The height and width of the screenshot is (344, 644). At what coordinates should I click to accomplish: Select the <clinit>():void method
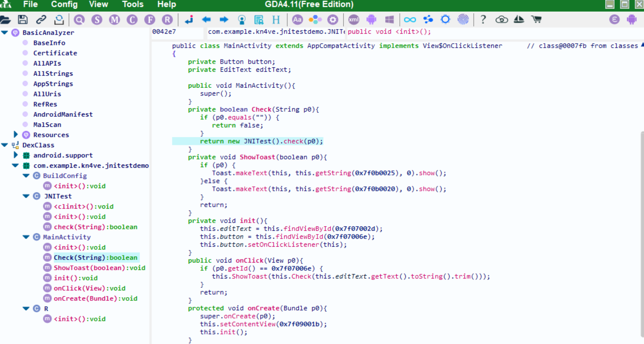[x=84, y=206]
